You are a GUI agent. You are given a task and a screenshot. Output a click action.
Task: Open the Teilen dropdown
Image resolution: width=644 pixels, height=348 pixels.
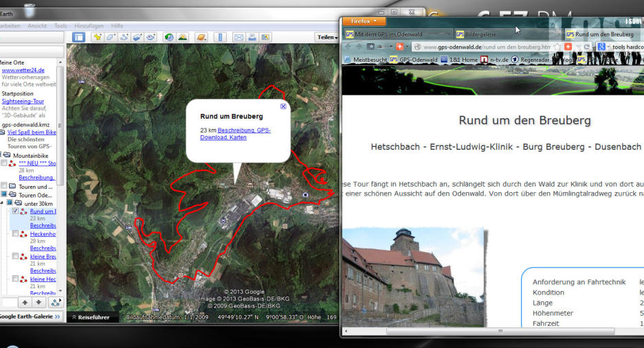[326, 38]
